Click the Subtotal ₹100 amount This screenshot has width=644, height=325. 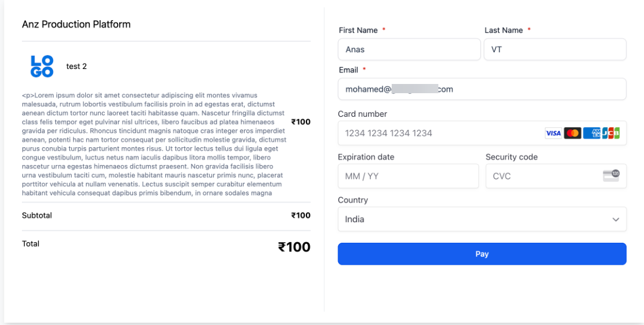click(x=301, y=216)
